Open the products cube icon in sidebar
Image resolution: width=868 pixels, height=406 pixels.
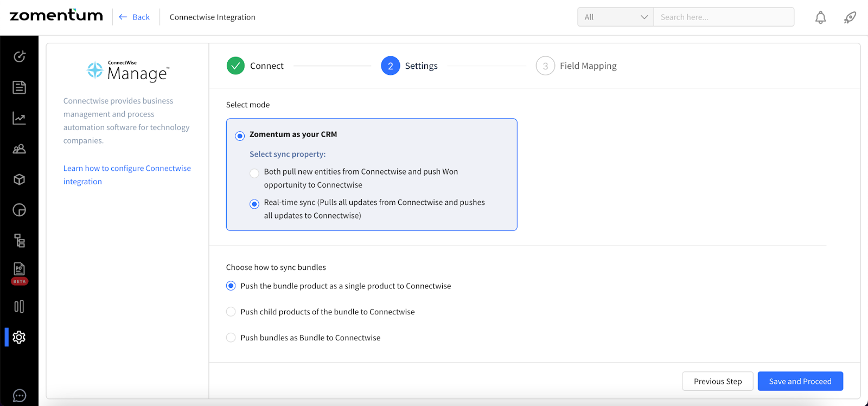tap(20, 179)
